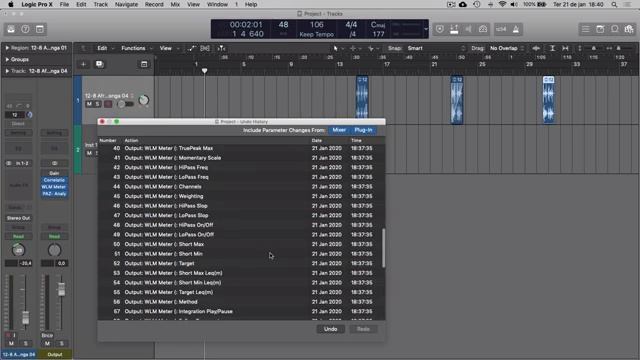The height and width of the screenshot is (360, 640).
Task: Click the Output channel volume fader
Action: [62, 289]
